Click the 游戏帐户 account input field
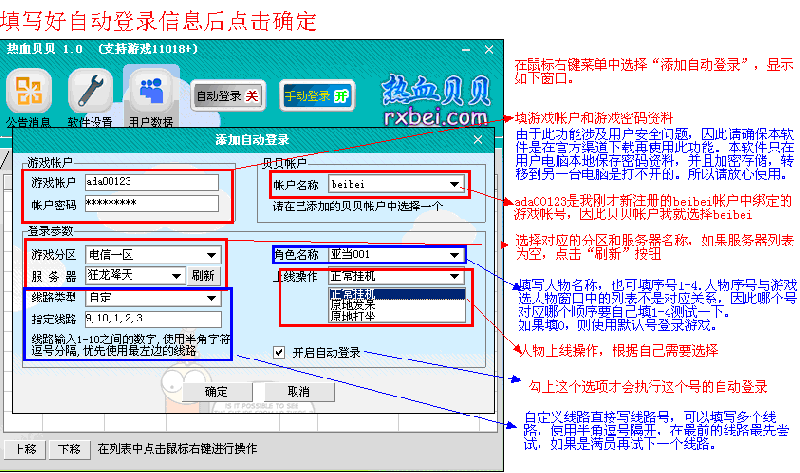Screen dimensions: 800x473 tap(150, 181)
